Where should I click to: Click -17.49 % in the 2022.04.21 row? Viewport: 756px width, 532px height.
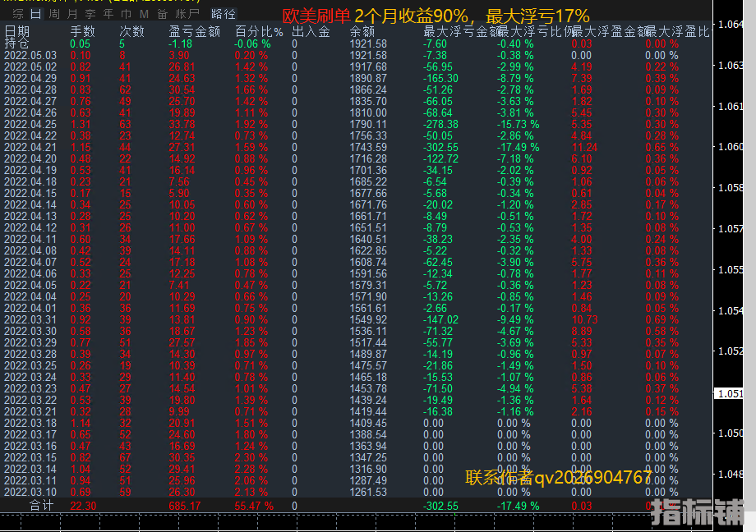point(519,148)
